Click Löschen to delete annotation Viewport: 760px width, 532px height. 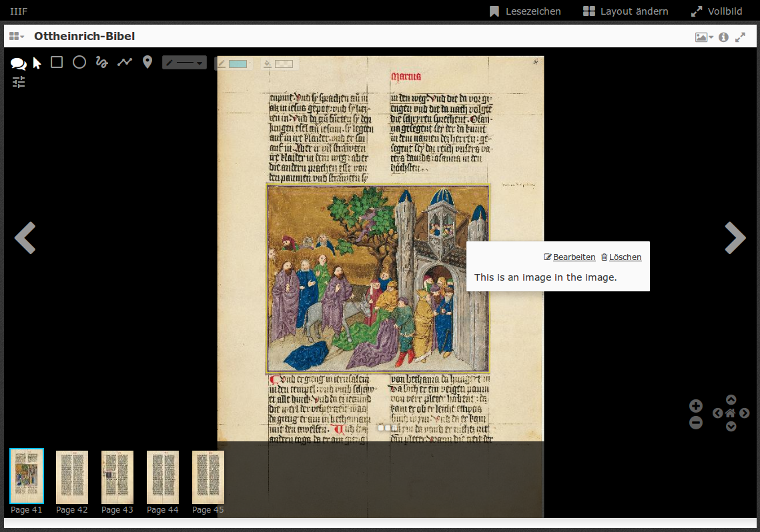tap(621, 257)
